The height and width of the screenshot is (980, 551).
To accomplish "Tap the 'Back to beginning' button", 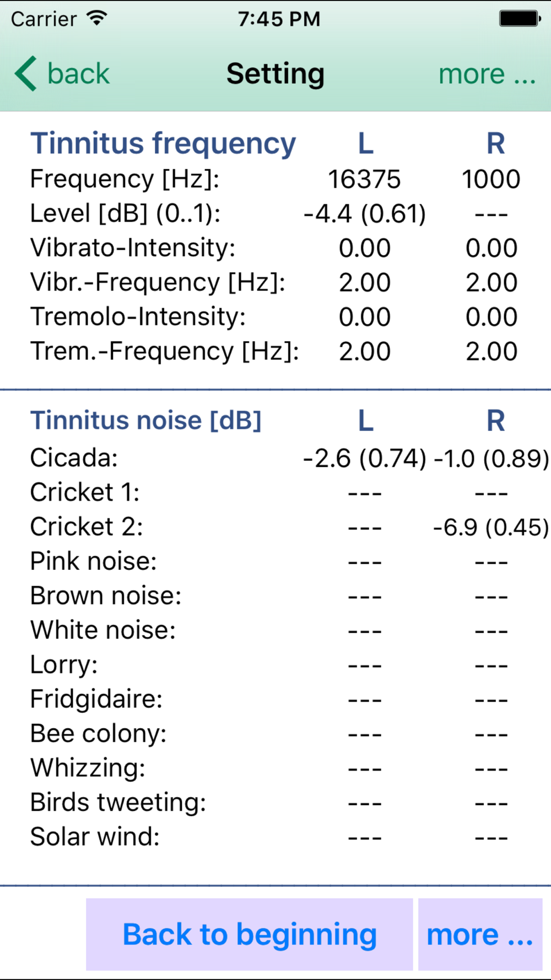I will (x=249, y=934).
